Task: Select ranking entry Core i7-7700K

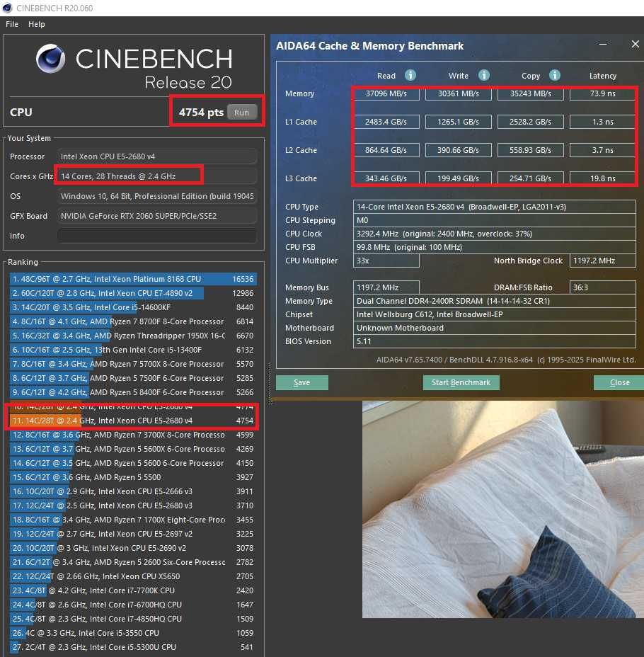Action: coord(133,590)
